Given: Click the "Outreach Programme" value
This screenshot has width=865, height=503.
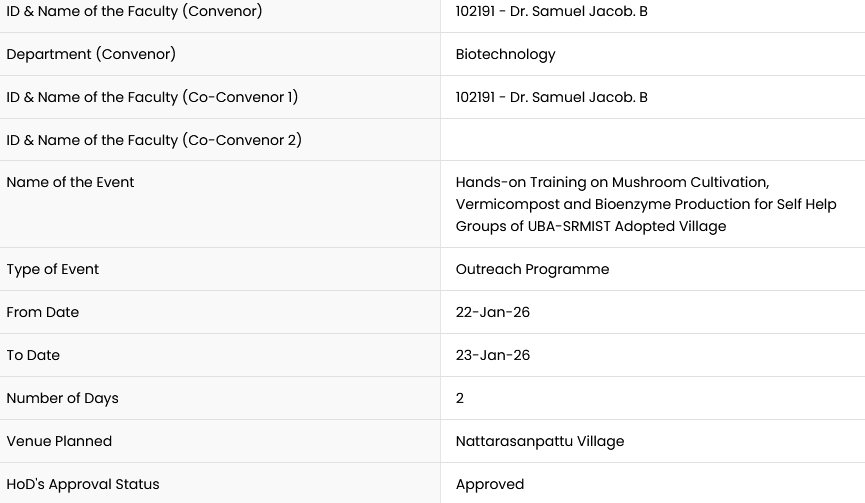Looking at the screenshot, I should point(532,269).
